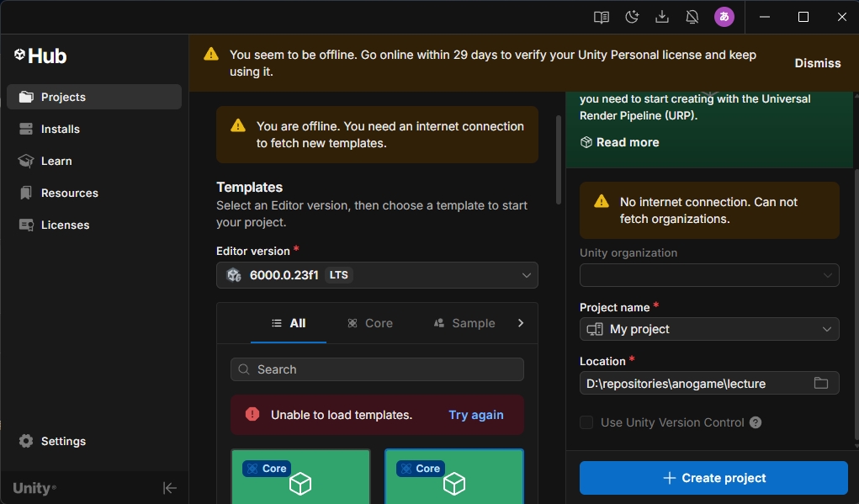Collapse the sidebar using the arrow icon

[169, 488]
